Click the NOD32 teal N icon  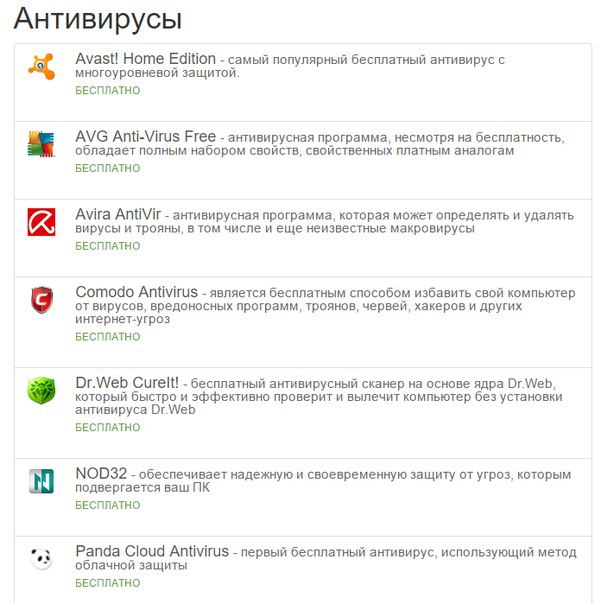pyautogui.click(x=42, y=481)
